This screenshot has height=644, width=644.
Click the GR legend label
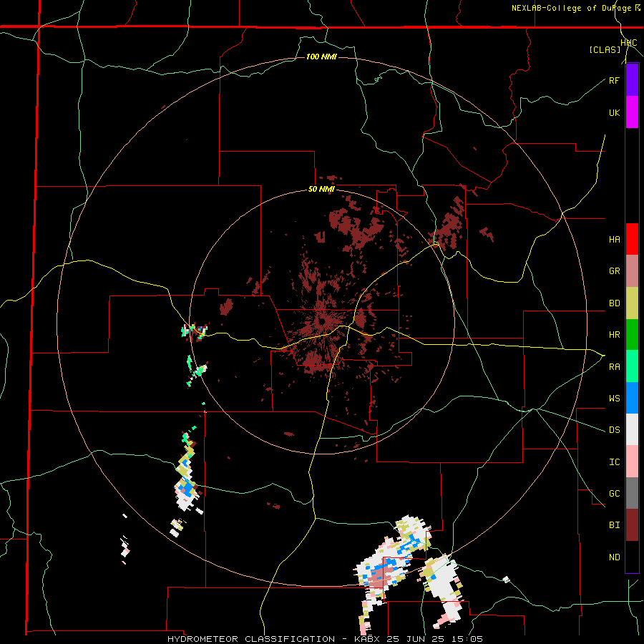pos(614,271)
